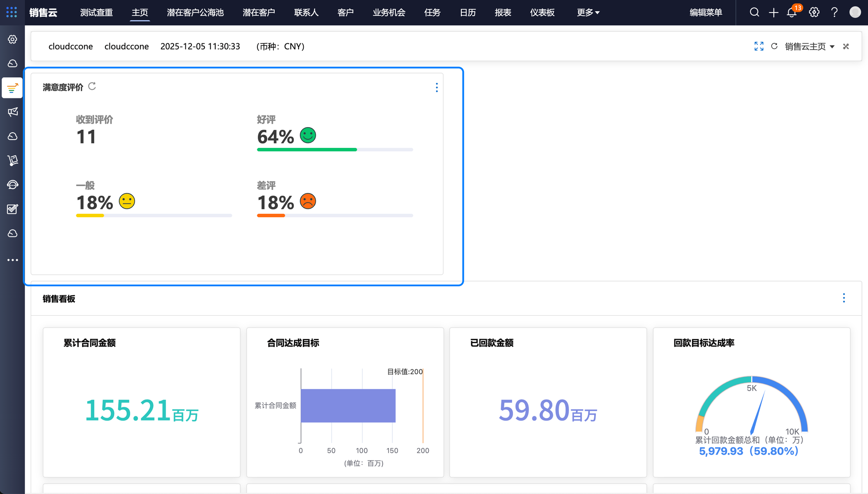The height and width of the screenshot is (494, 868).
Task: Click the 好评 green progress bar
Action: [307, 150]
